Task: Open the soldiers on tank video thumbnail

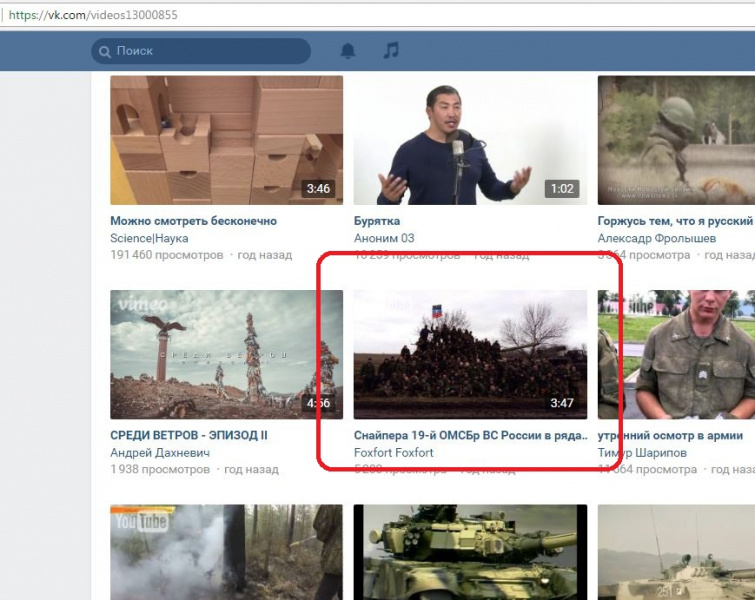Action: pos(470,354)
